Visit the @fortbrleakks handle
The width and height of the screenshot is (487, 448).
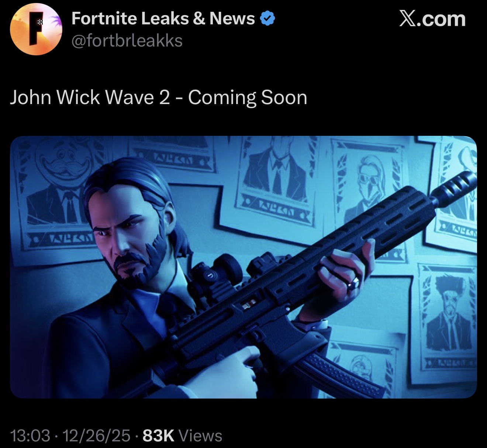tap(127, 41)
